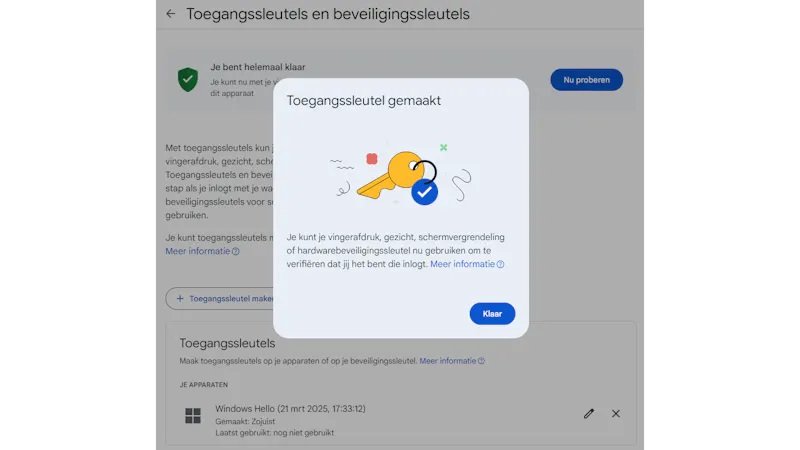The width and height of the screenshot is (800, 450).
Task: Remove the Windows Hello passkey with X icon
Action: pos(616,413)
